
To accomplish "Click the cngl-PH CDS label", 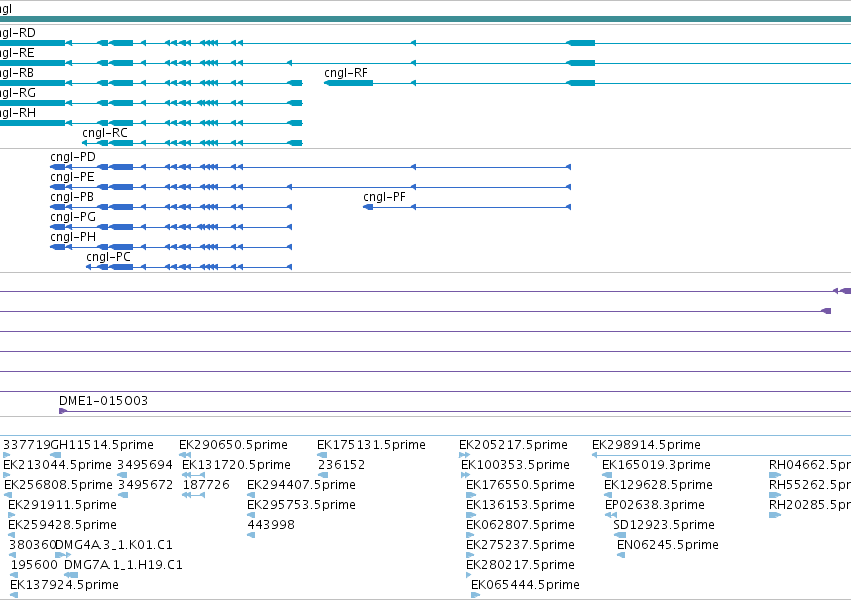I will coord(73,237).
